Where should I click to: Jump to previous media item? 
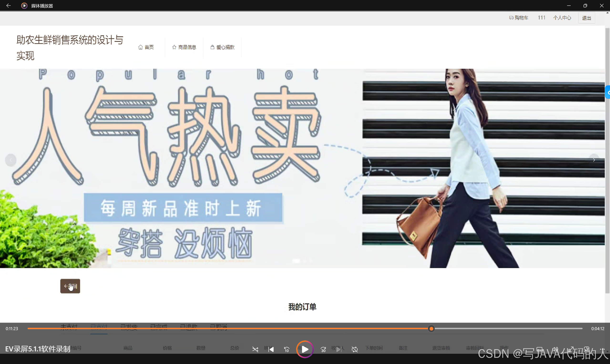pos(271,349)
